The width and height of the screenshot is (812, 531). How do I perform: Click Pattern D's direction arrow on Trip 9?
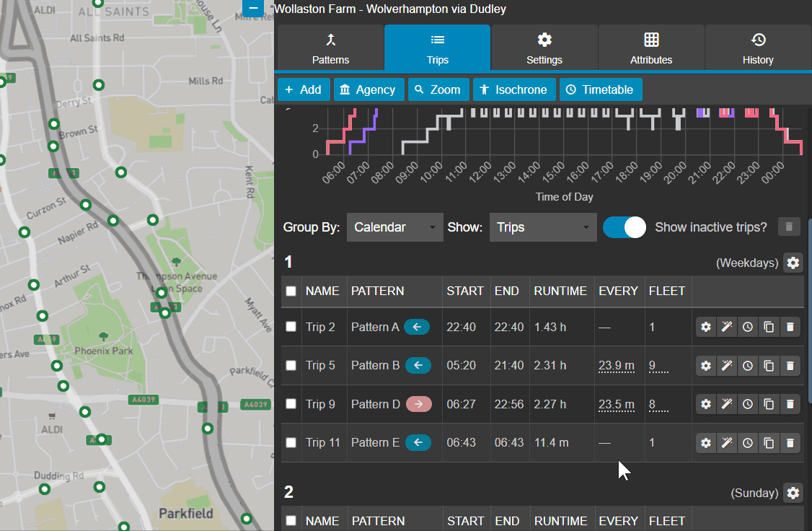(x=417, y=404)
